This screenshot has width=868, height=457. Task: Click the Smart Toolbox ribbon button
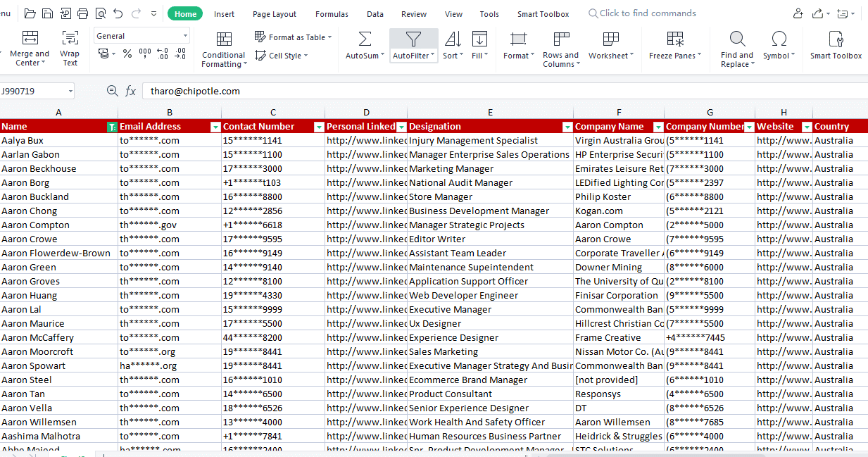click(x=836, y=46)
